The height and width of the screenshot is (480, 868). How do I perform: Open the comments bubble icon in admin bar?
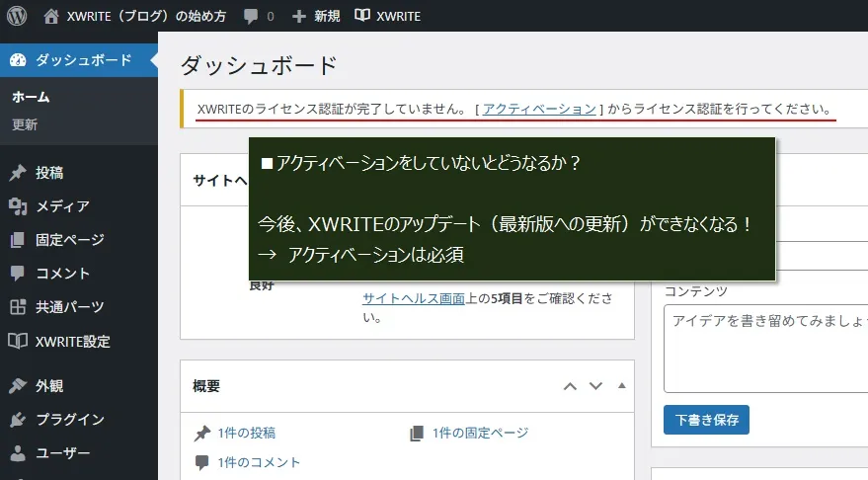[250, 16]
